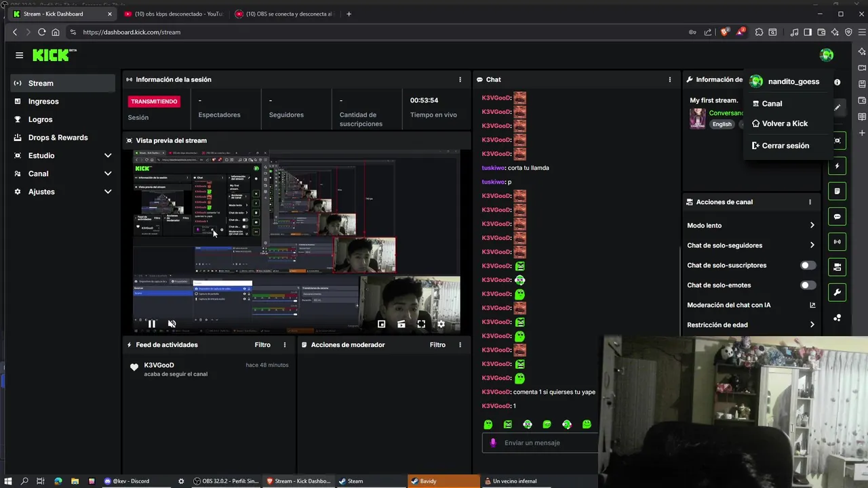Open profile avatar menu at top right

pyautogui.click(x=826, y=55)
